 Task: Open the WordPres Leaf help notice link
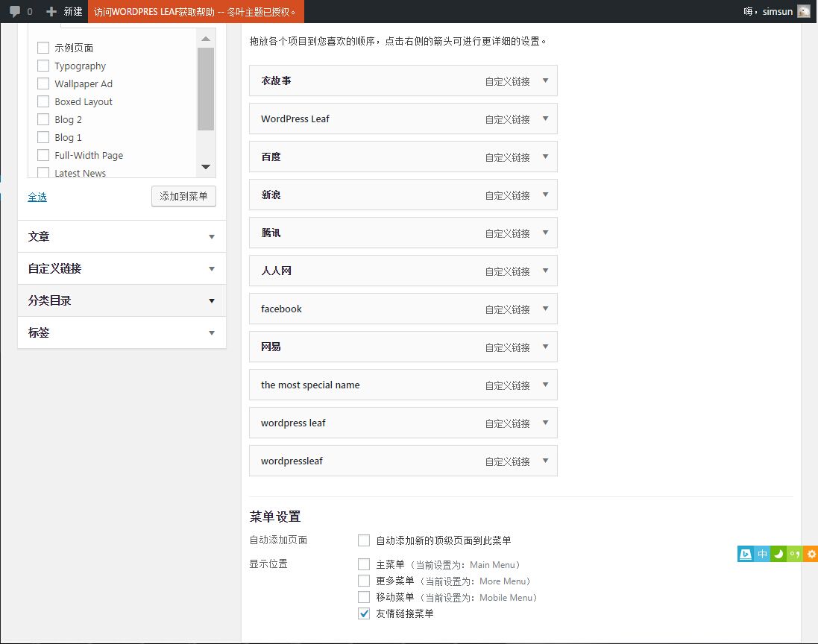195,11
